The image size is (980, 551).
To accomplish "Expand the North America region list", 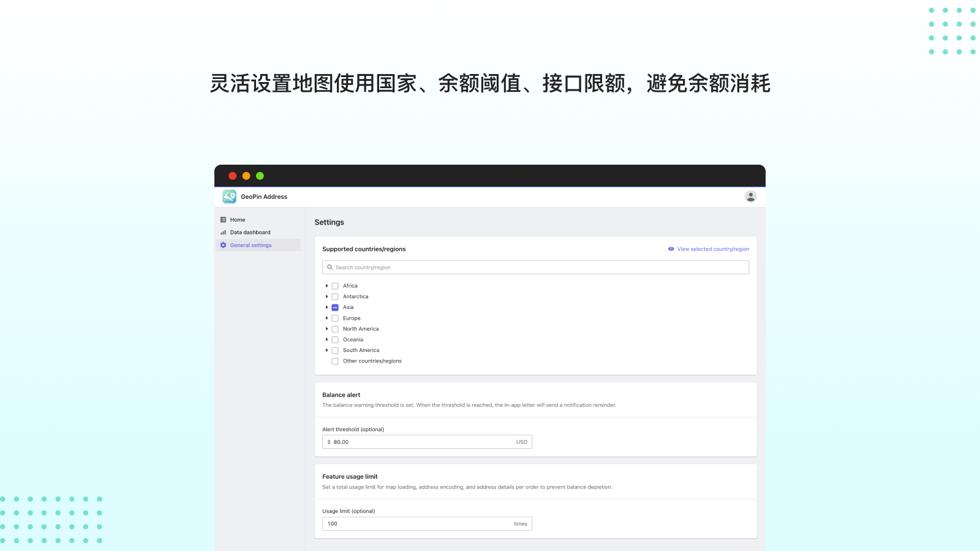I will coord(326,329).
